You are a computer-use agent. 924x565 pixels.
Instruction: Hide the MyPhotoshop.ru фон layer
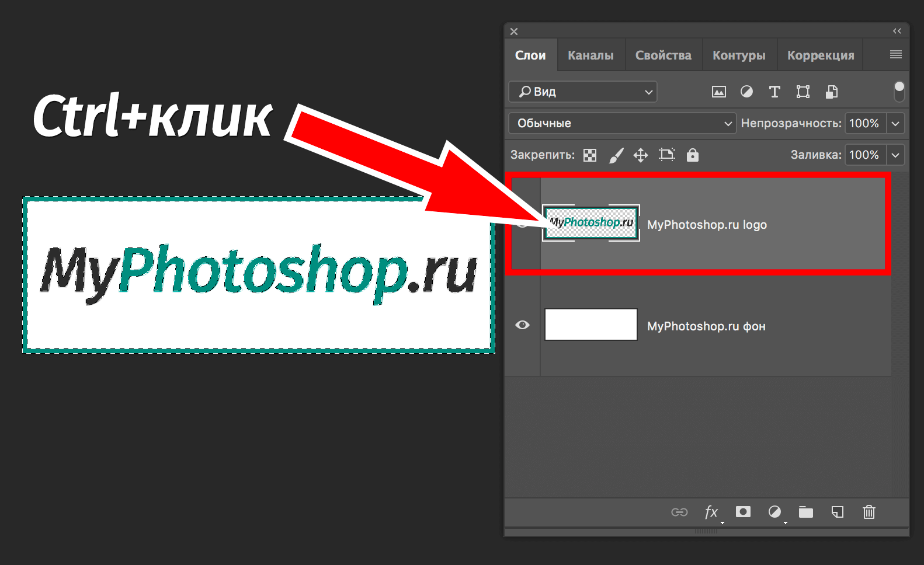[523, 325]
